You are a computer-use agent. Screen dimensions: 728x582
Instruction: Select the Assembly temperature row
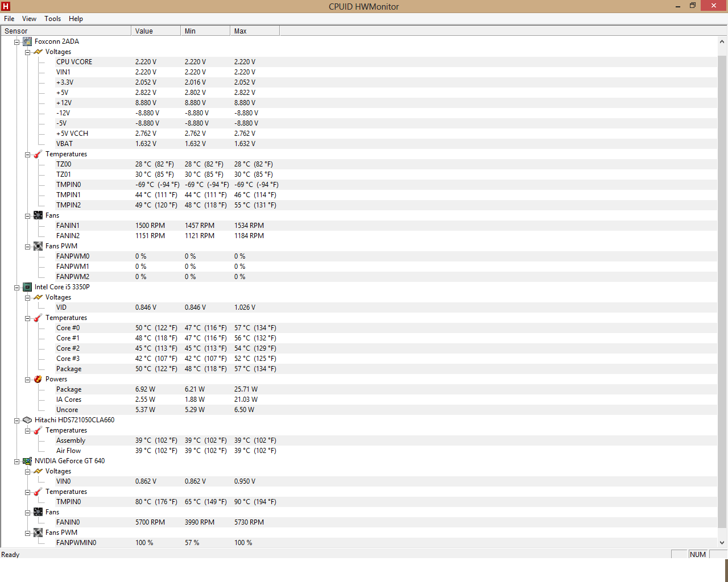click(x=359, y=440)
